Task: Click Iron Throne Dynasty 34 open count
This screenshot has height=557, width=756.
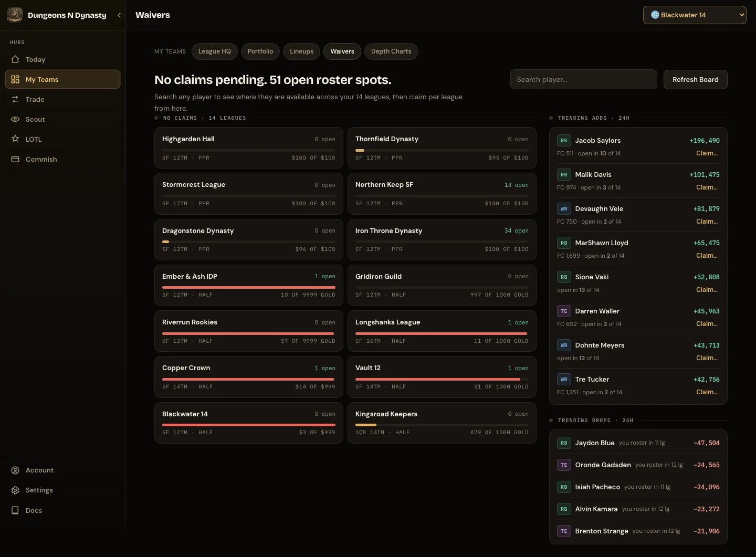Action: click(516, 230)
